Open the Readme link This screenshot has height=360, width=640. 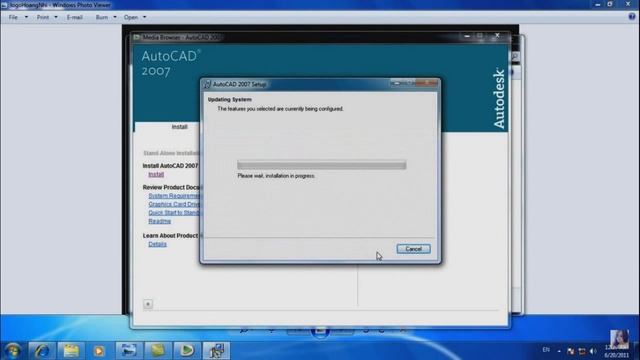pyautogui.click(x=160, y=221)
